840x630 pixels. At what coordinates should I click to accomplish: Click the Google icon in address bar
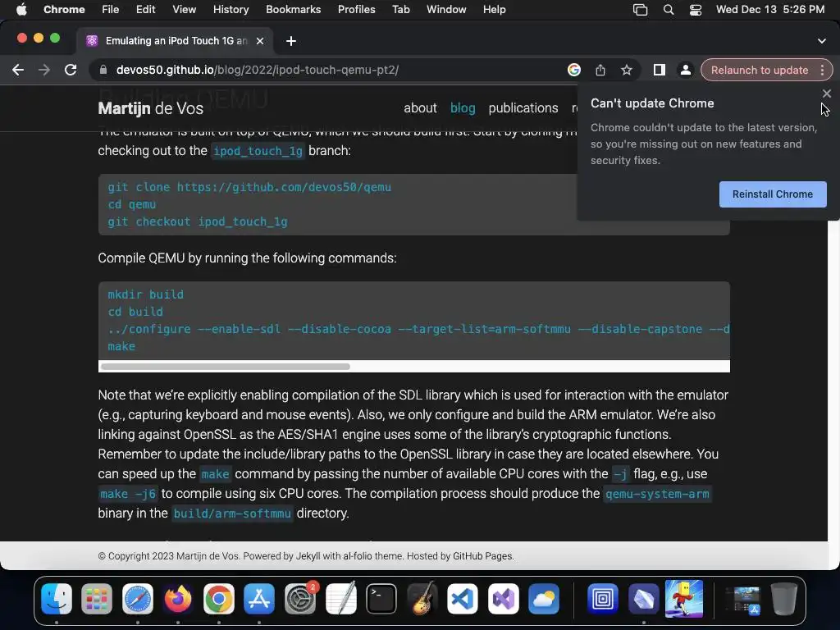(574, 70)
